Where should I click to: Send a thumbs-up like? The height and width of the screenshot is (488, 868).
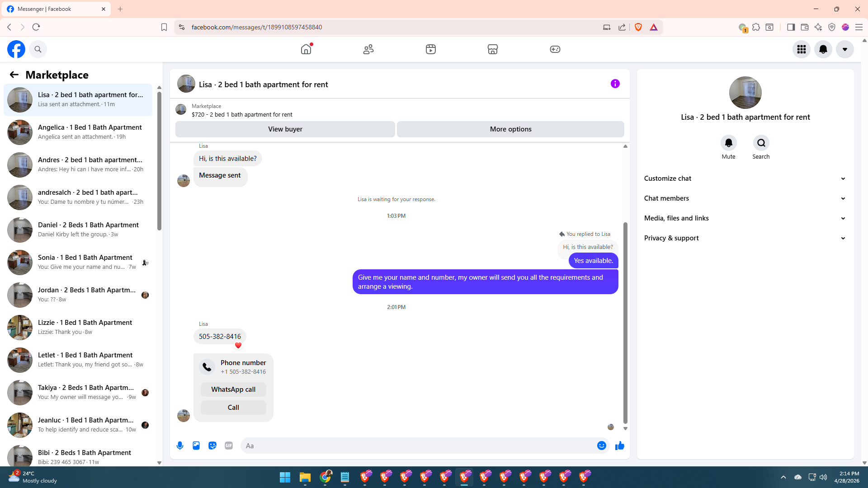tap(620, 446)
